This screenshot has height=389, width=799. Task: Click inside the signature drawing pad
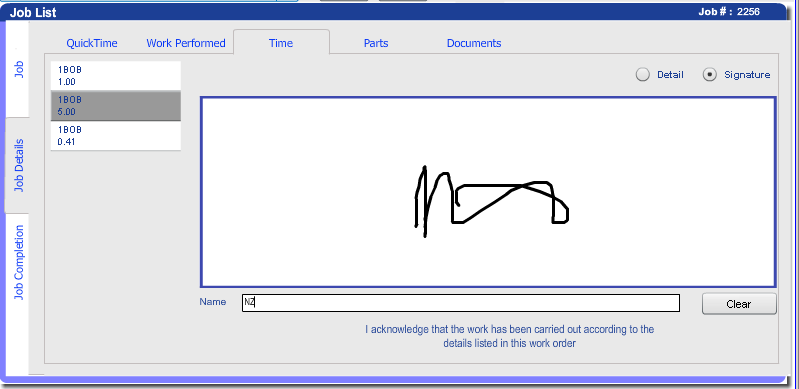tap(488, 192)
